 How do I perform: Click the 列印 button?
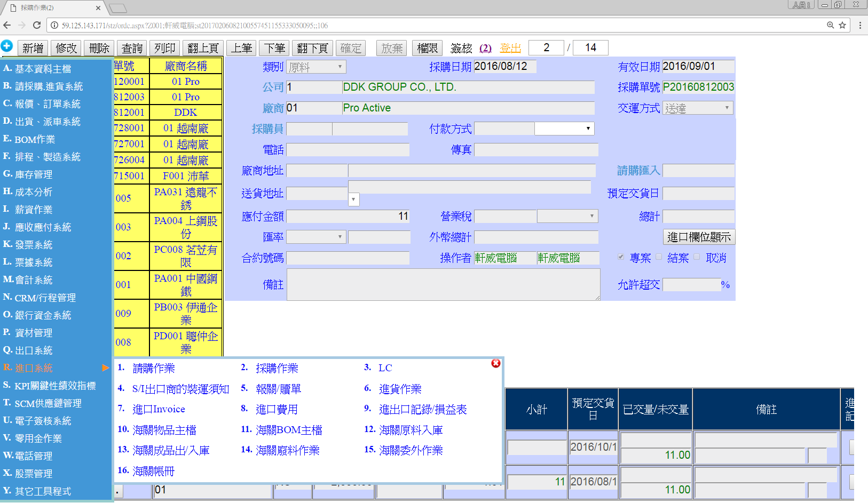point(165,48)
